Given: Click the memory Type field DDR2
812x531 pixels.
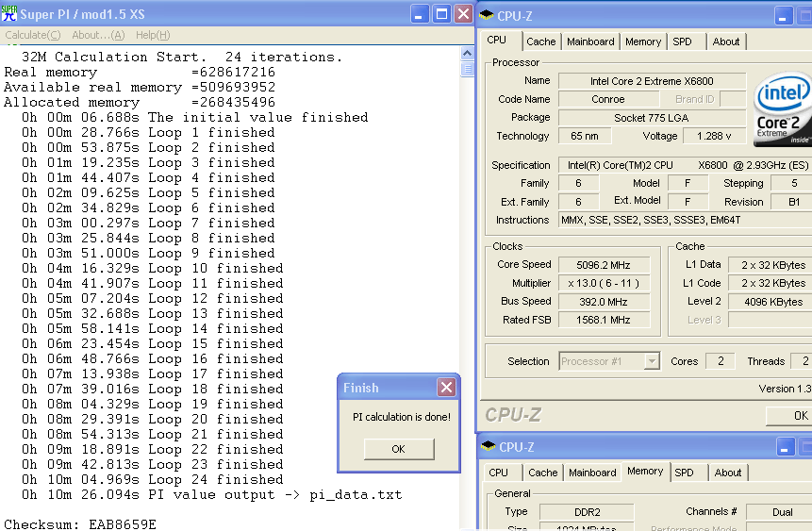Looking at the screenshot, I should [x=587, y=512].
